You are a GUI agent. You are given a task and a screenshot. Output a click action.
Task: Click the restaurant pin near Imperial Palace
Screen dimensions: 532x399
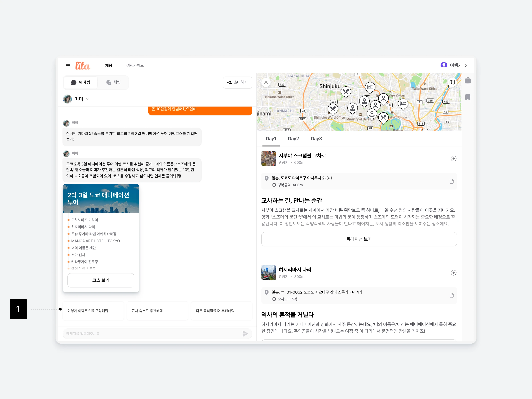click(383, 118)
